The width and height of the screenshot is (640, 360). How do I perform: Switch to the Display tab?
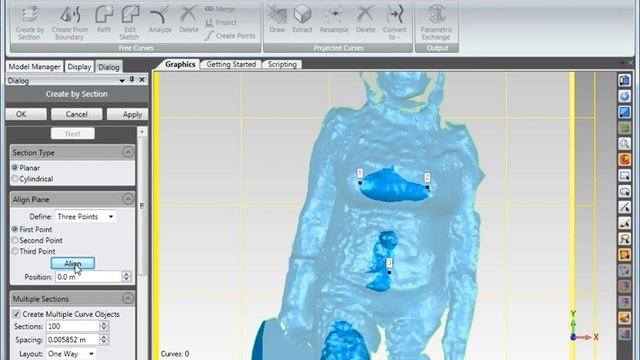79,67
